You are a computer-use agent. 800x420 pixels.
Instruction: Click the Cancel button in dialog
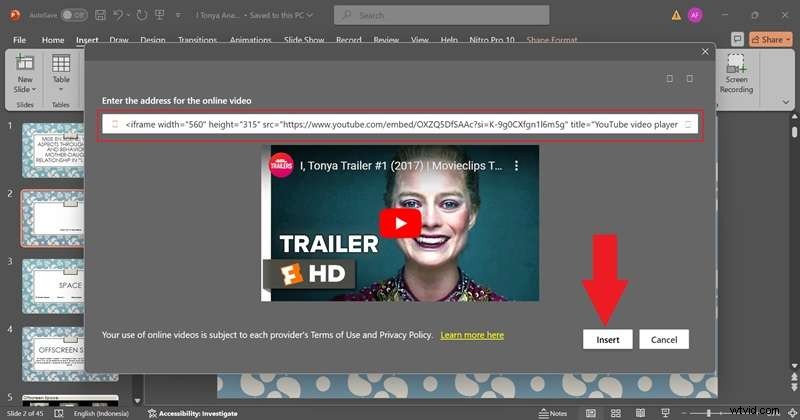tap(664, 339)
